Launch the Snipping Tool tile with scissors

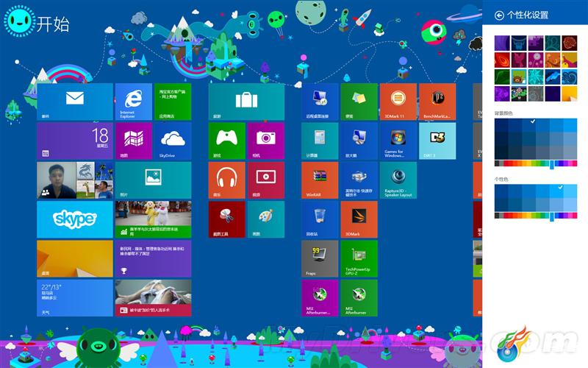click(227, 219)
